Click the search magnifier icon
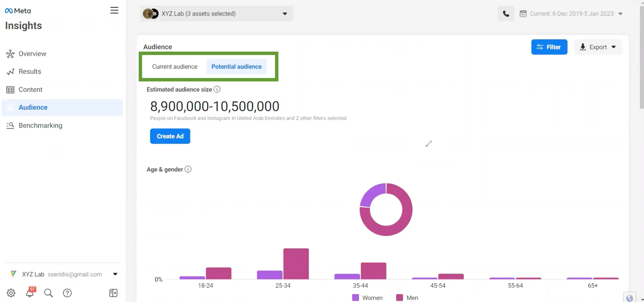 click(x=48, y=293)
